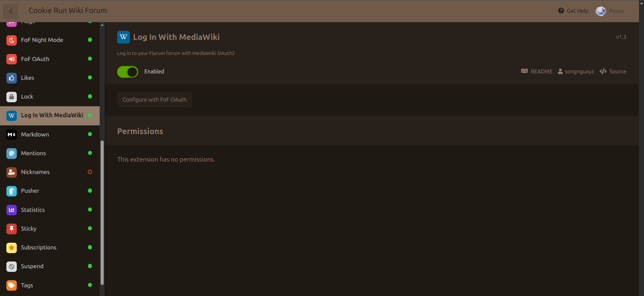The image size is (644, 296).
Task: Click the Suspend label in sidebar
Action: point(32,266)
